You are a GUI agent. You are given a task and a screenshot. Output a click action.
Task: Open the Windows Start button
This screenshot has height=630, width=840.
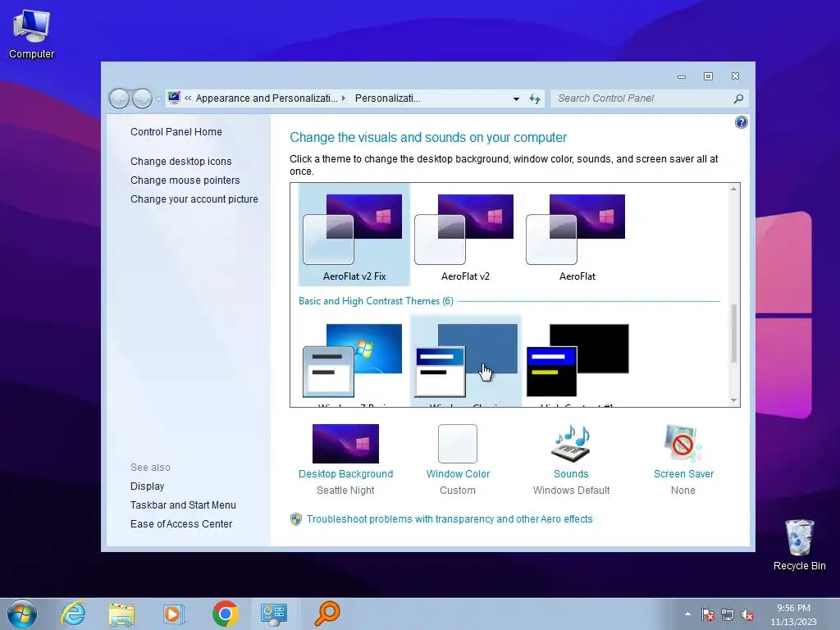pos(22,614)
